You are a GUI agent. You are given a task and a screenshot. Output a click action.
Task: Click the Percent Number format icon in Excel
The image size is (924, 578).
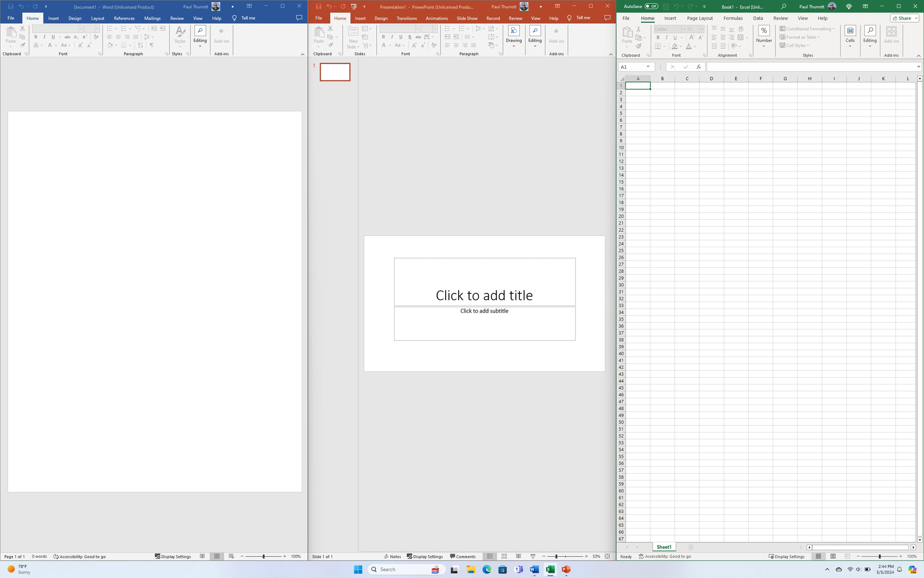tap(764, 31)
